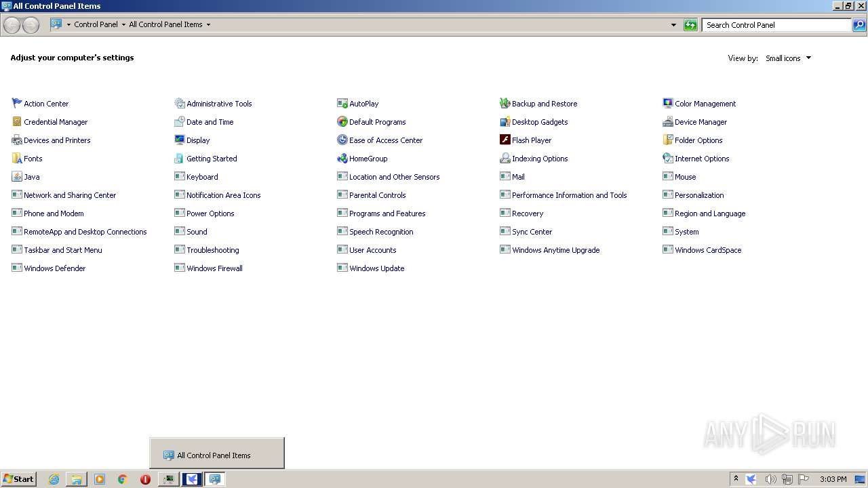Open Devices and Printers icon

(x=17, y=140)
